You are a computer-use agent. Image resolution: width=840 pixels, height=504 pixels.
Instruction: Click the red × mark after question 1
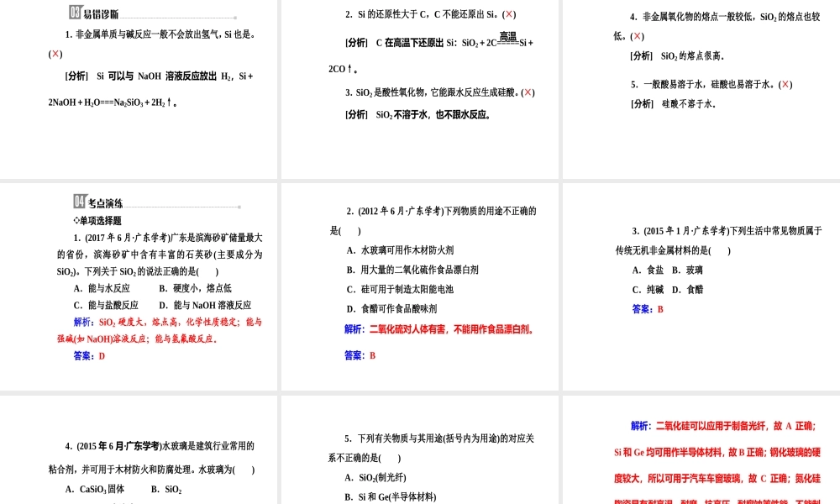(55, 53)
